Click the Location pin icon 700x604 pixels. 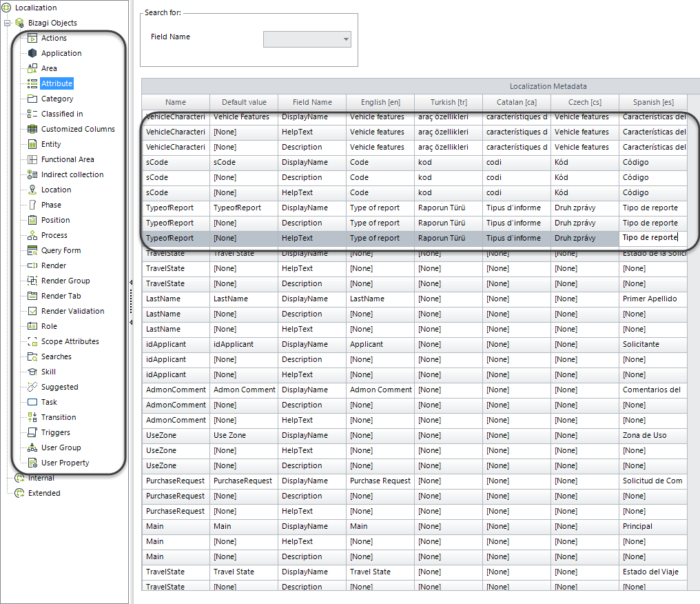coord(32,190)
